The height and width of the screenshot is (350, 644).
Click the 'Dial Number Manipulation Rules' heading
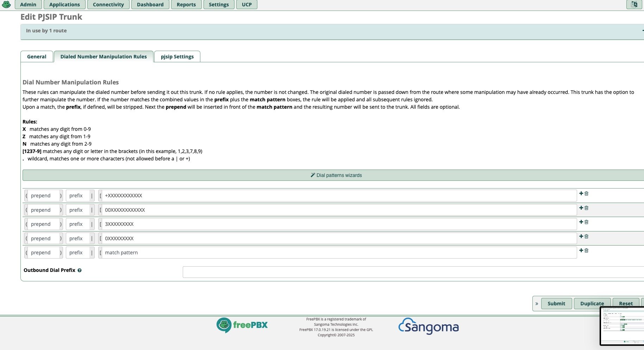point(70,82)
